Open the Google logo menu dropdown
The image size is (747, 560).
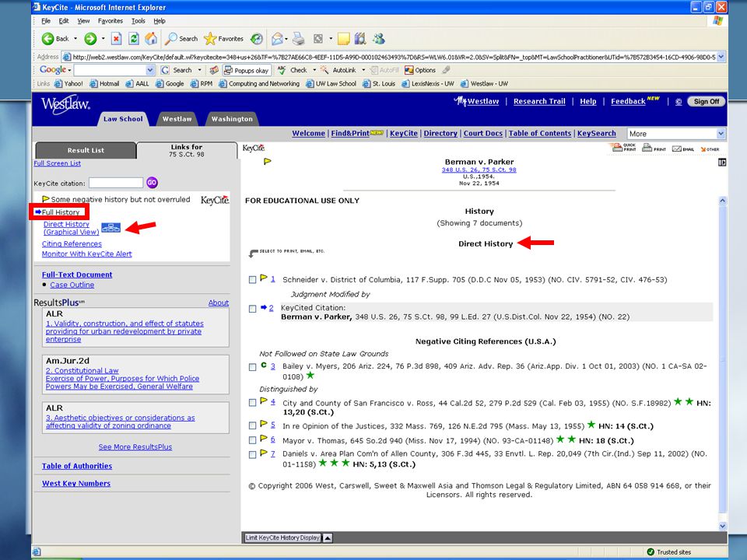click(69, 71)
